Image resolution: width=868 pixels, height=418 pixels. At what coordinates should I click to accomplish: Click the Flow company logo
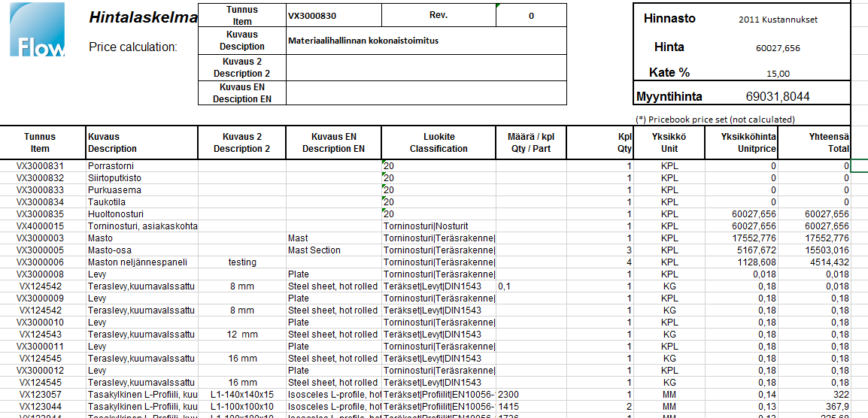tap(38, 30)
